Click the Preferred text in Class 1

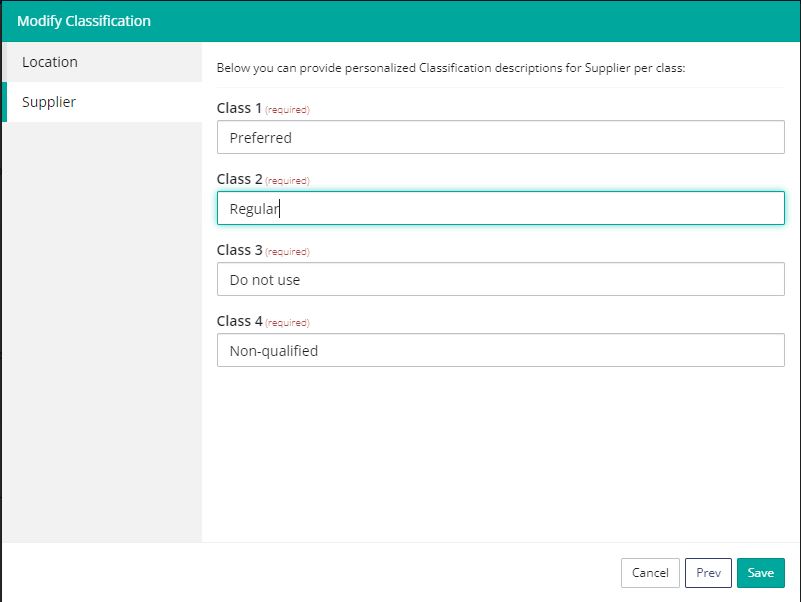pyautogui.click(x=255, y=137)
